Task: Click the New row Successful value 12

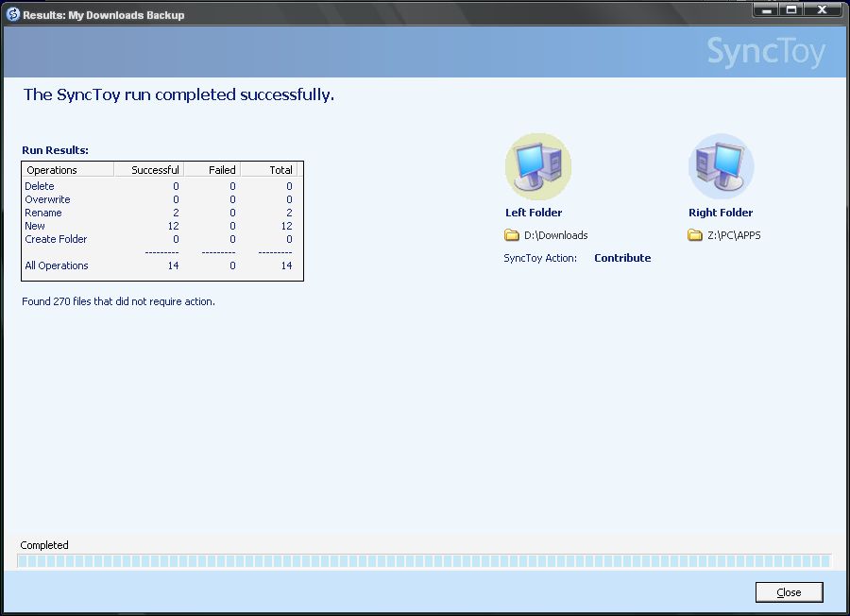Action: pos(173,226)
